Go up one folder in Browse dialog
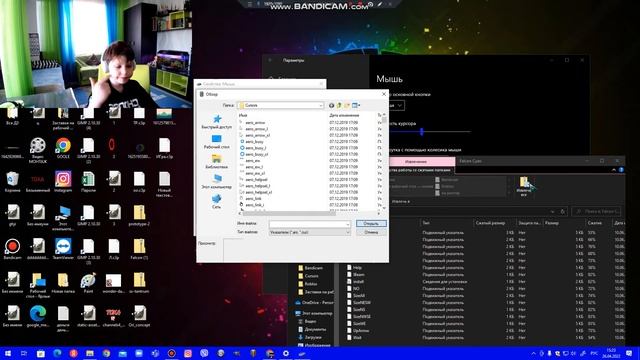Viewport: 640px width, 360px height. point(339,105)
